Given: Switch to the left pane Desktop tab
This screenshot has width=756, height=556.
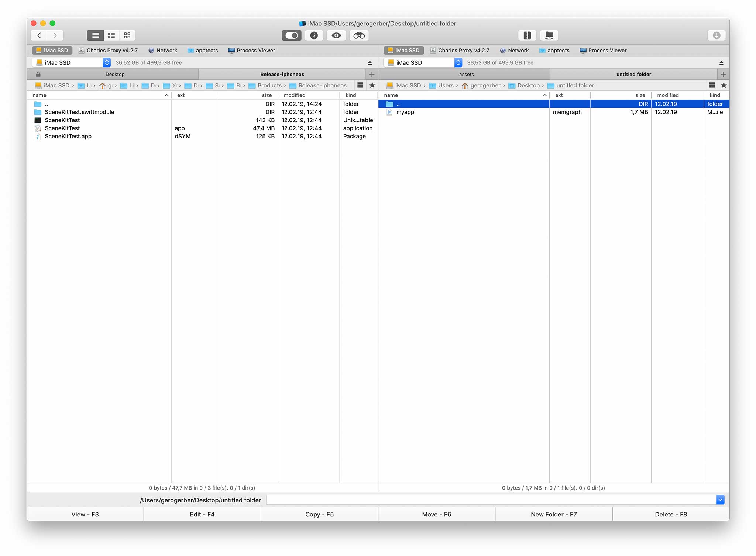Looking at the screenshot, I should (x=115, y=74).
